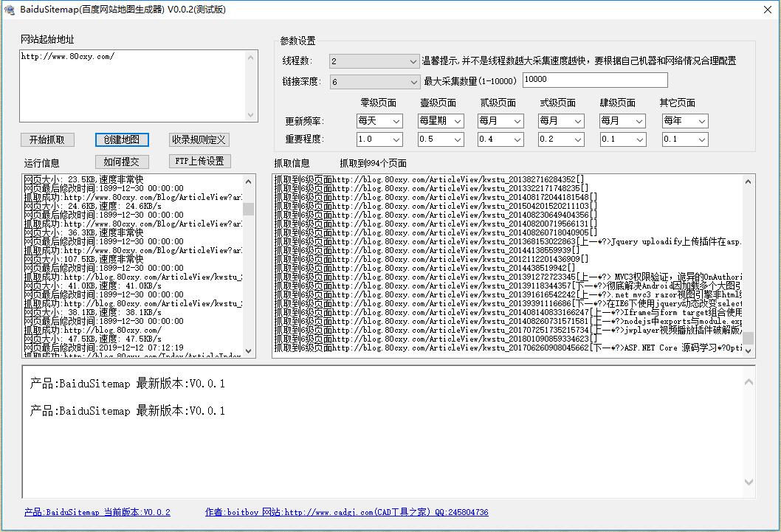Select log line with 2019-12-12 07:12:19
The image size is (781, 532).
[103, 348]
